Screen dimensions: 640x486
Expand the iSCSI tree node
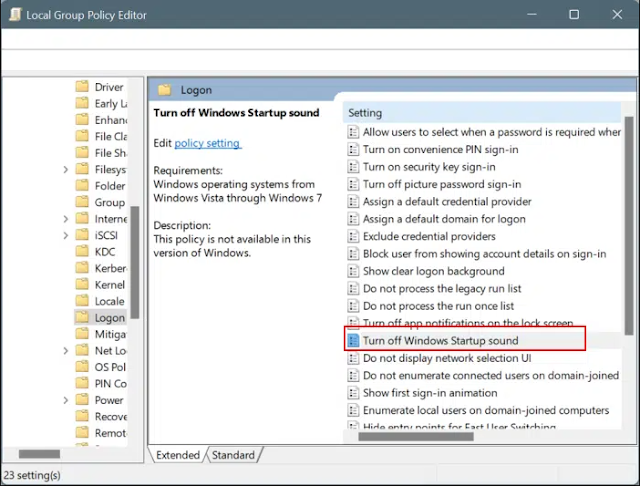pyautogui.click(x=66, y=235)
